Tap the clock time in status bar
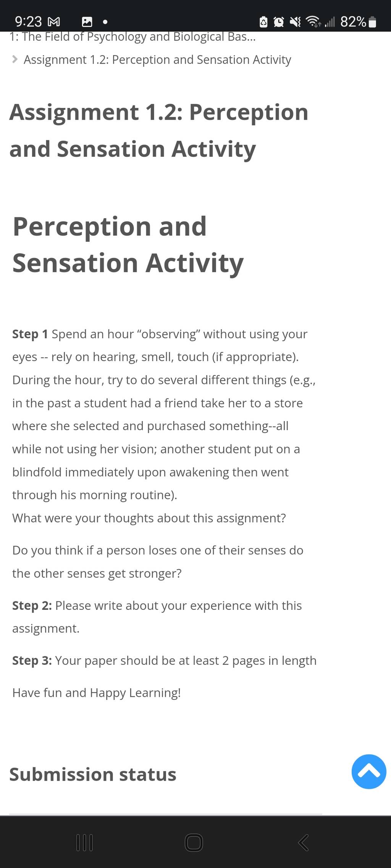Screen dimensions: 391x868 28,22
